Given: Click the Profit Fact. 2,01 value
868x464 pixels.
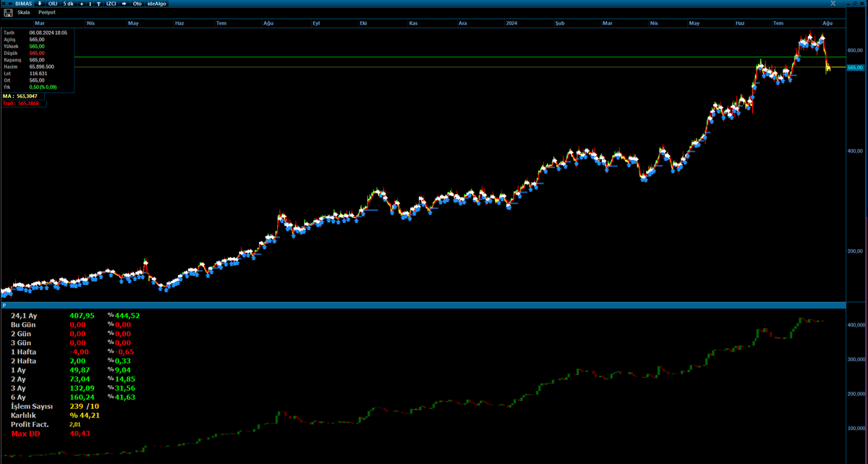Looking at the screenshot, I should [x=75, y=424].
